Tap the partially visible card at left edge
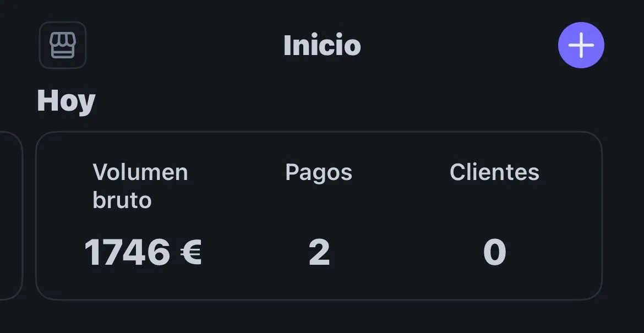Image resolution: width=644 pixels, height=333 pixels. tap(11, 216)
